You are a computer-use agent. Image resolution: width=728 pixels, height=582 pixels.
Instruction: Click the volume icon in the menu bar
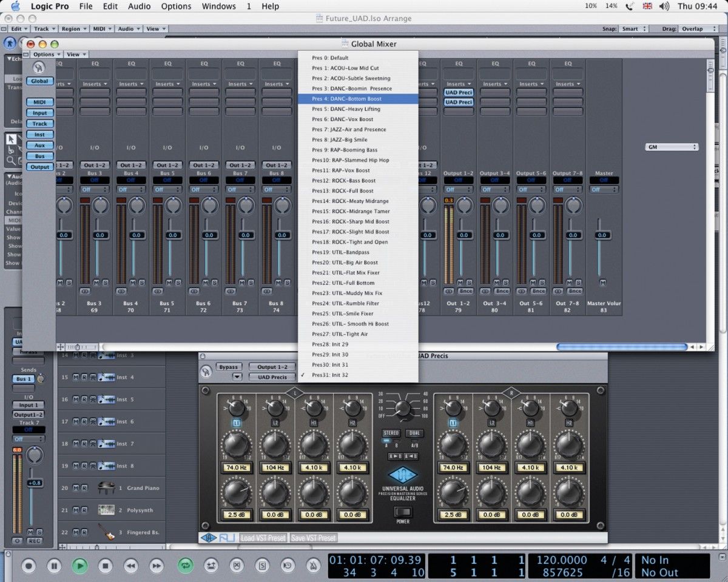[x=664, y=6]
